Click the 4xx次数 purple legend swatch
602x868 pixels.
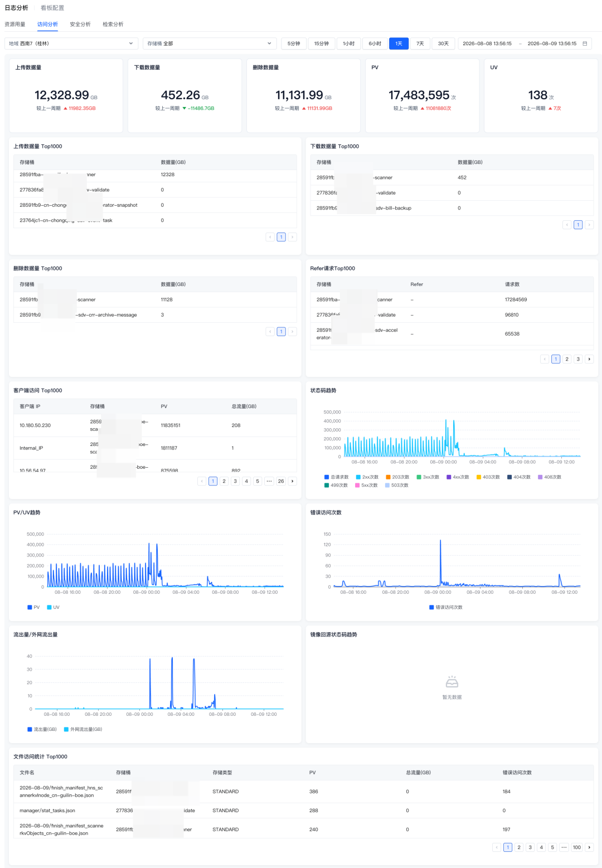click(449, 477)
